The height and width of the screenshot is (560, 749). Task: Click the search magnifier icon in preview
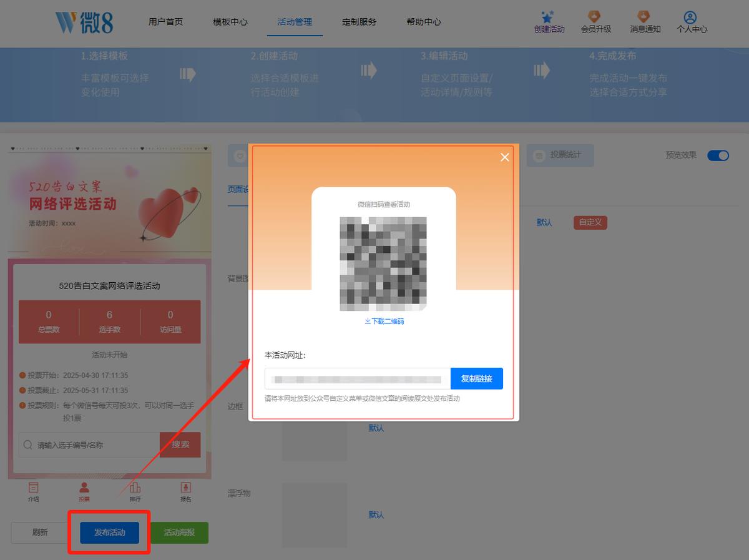(28, 445)
